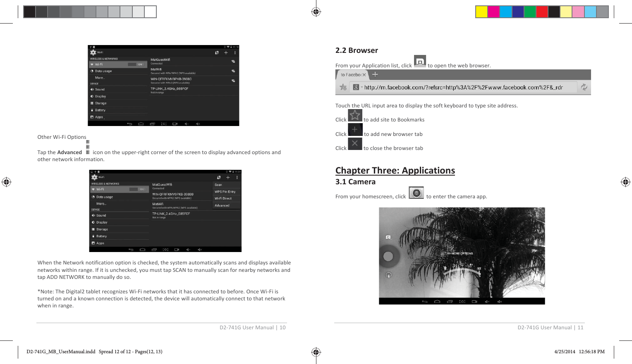Image resolution: width=632 pixels, height=364 pixels.
Task: Tap the add network plus in the 11:18 Wi-Fi screenshot
Action: (226, 52)
